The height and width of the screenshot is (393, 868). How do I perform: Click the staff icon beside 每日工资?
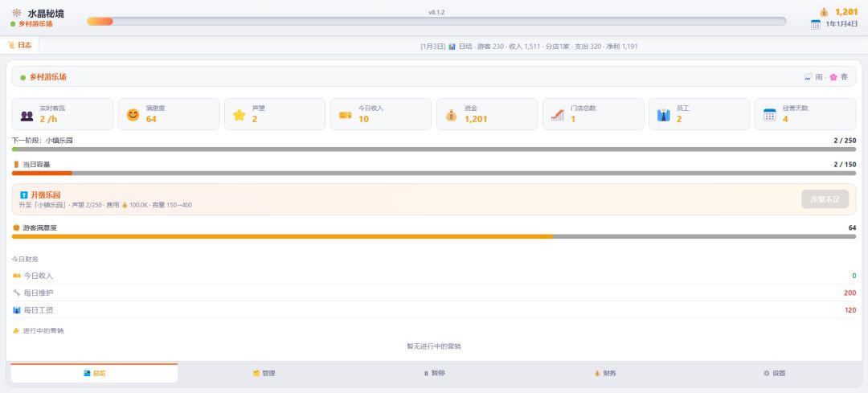click(17, 310)
